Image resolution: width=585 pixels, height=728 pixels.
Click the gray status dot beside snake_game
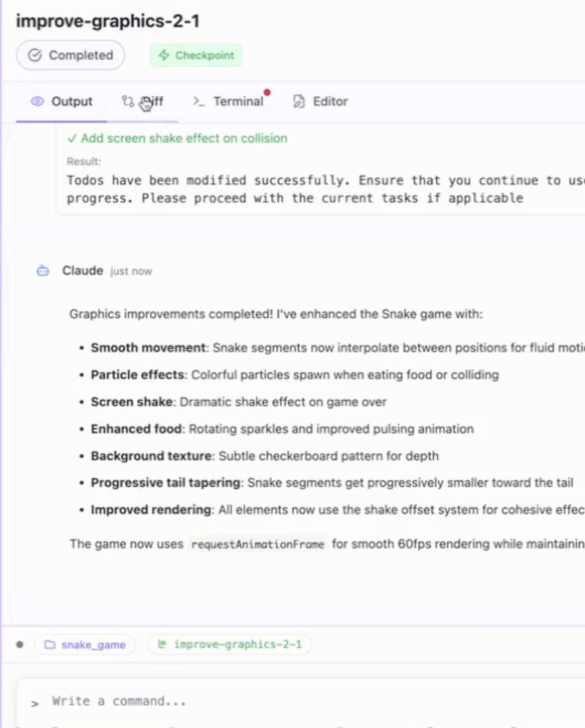pyautogui.click(x=20, y=645)
